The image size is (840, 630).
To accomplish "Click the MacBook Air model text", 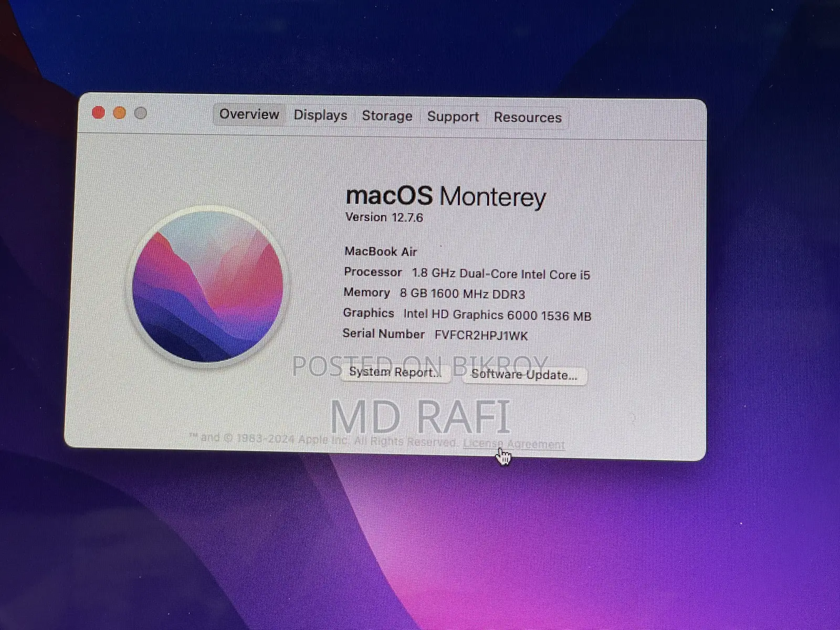I will 381,251.
